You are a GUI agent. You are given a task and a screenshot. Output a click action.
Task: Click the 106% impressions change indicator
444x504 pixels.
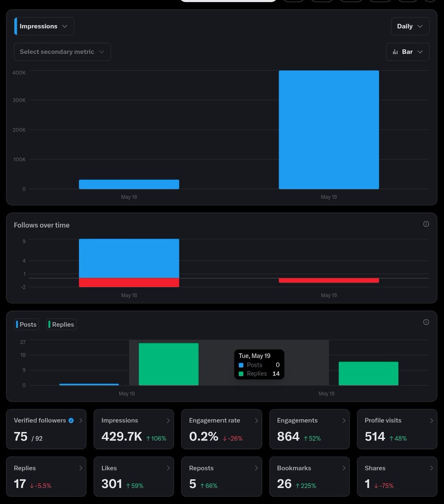[156, 438]
